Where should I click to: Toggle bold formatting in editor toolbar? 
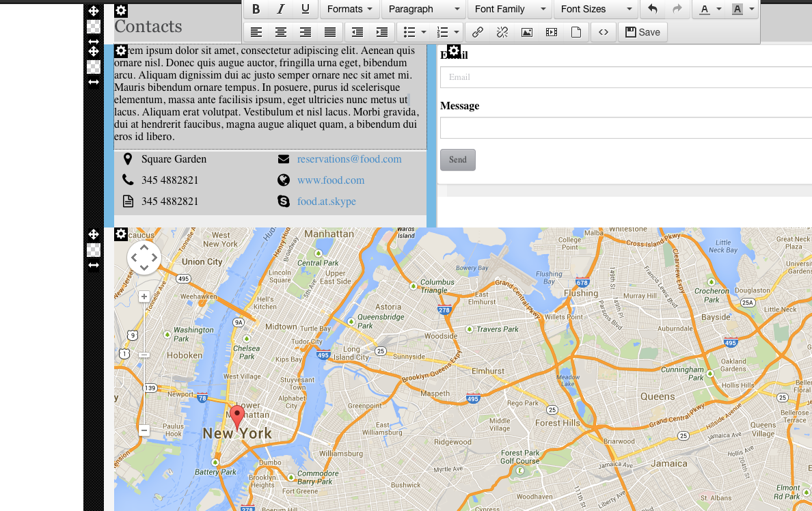256,9
